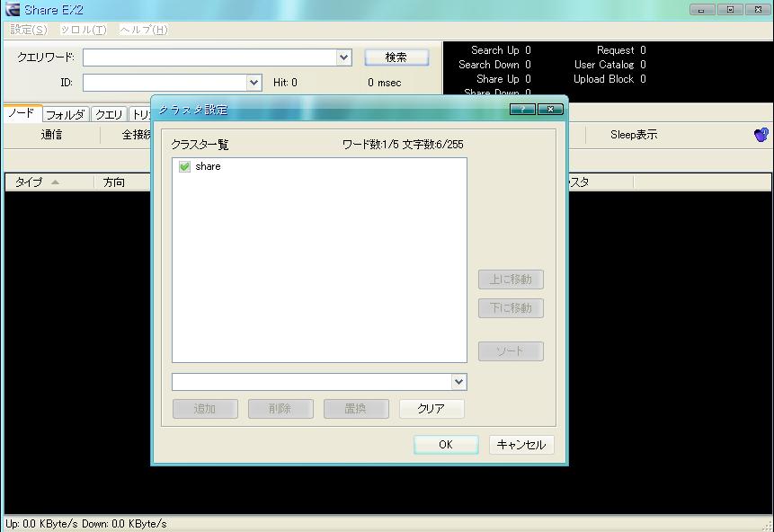Click the 検索 search button
The width and height of the screenshot is (774, 532).
point(396,58)
